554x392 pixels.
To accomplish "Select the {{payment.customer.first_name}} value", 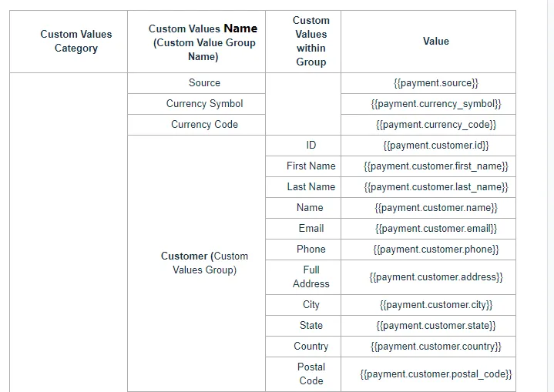I will pyautogui.click(x=435, y=166).
